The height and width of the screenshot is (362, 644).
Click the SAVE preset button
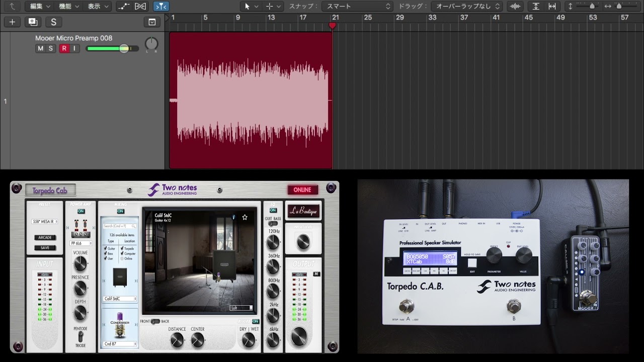pyautogui.click(x=45, y=247)
